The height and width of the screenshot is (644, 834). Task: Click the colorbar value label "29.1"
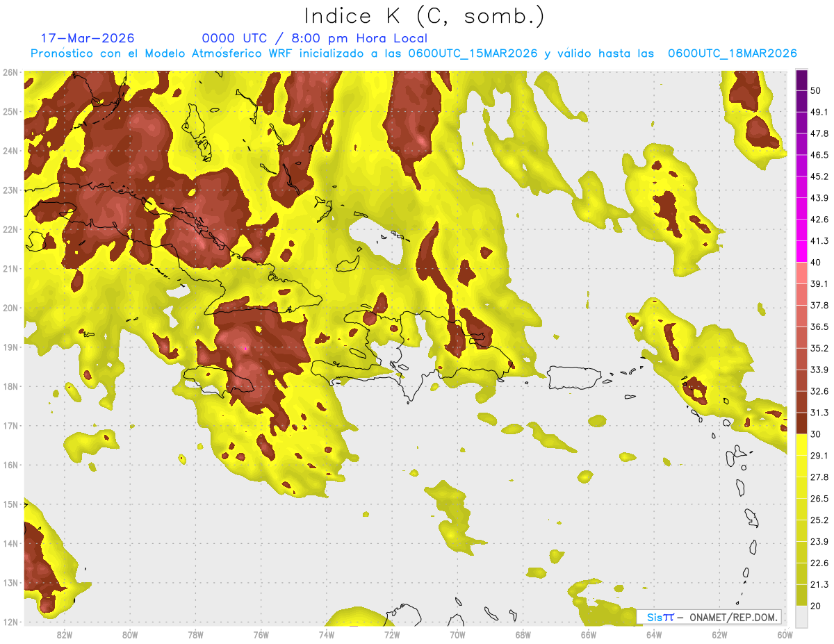819,456
